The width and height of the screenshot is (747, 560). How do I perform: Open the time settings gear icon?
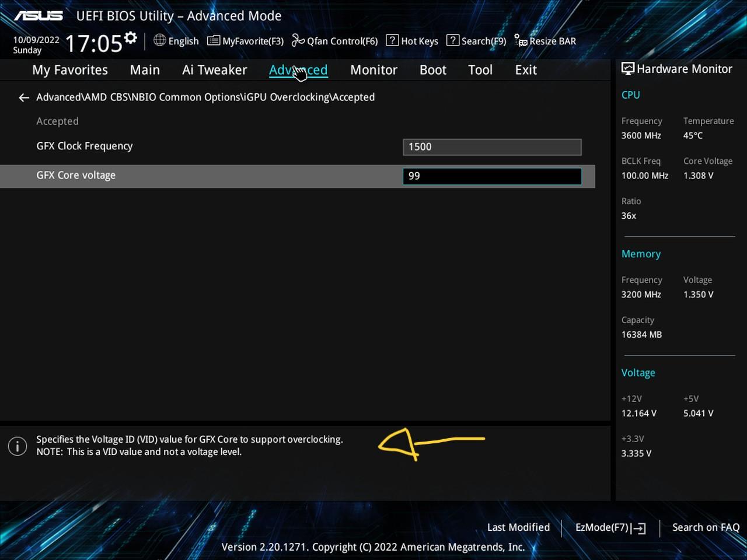click(x=131, y=38)
